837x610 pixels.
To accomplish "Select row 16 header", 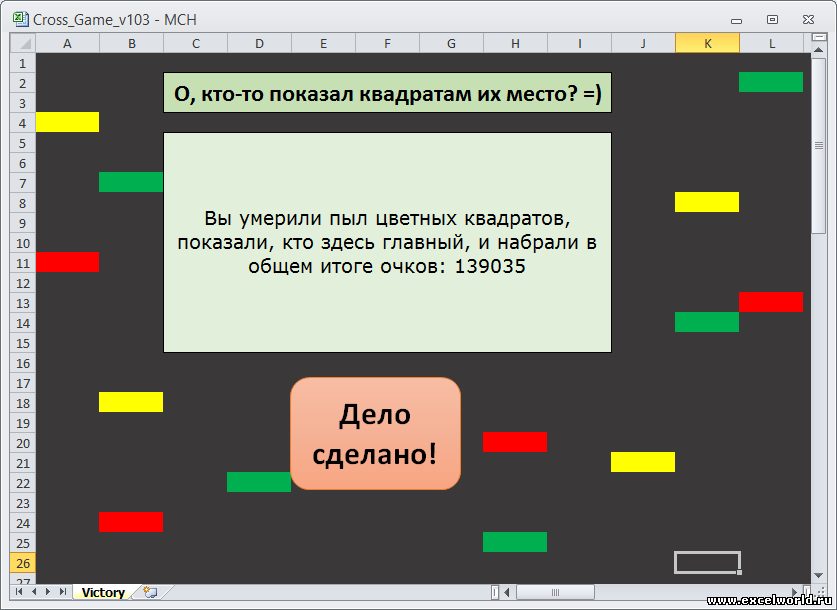I will click(x=22, y=363).
